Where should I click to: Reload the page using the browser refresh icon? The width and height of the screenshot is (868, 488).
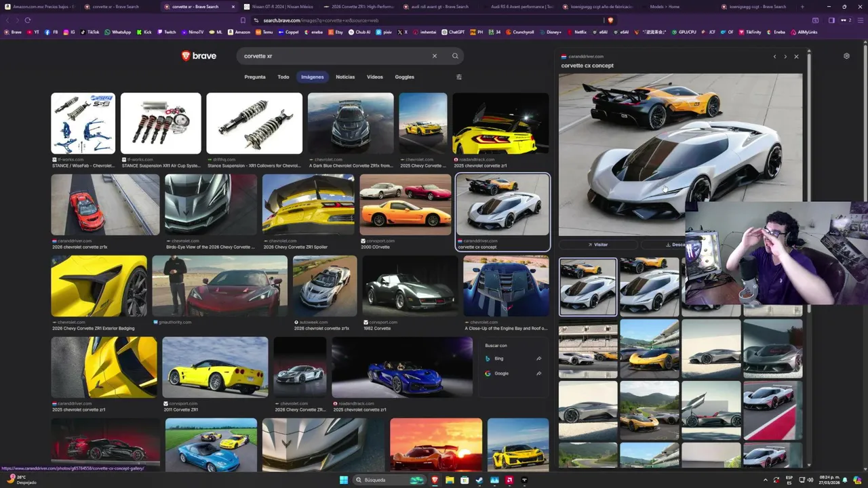(x=27, y=20)
